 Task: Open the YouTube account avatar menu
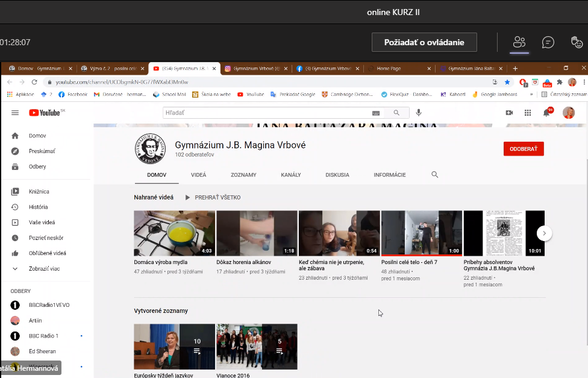coord(569,113)
